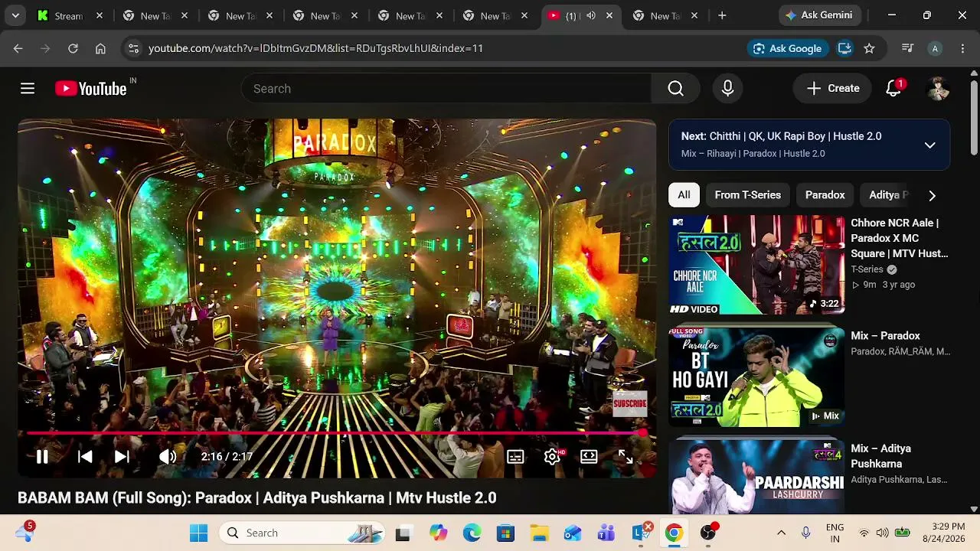Image resolution: width=980 pixels, height=551 pixels.
Task: Open the Chrome profile A button
Action: point(935,48)
